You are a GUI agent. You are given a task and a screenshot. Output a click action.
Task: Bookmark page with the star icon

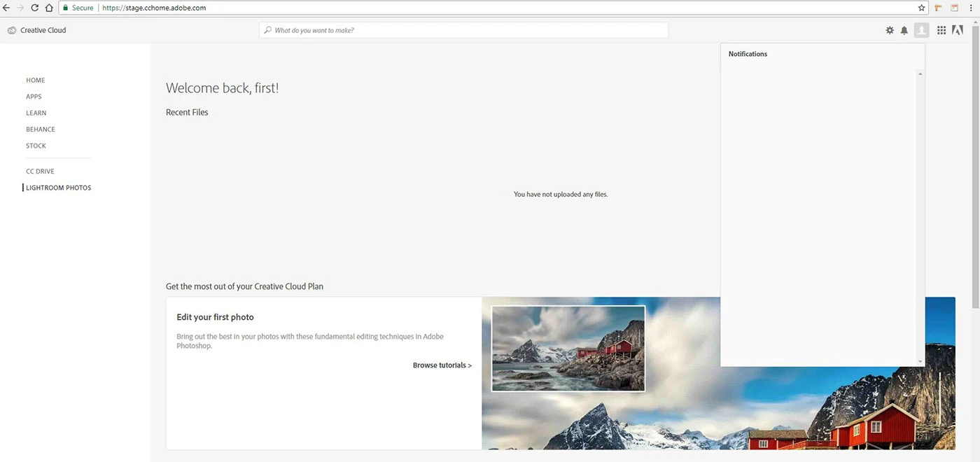tap(921, 8)
